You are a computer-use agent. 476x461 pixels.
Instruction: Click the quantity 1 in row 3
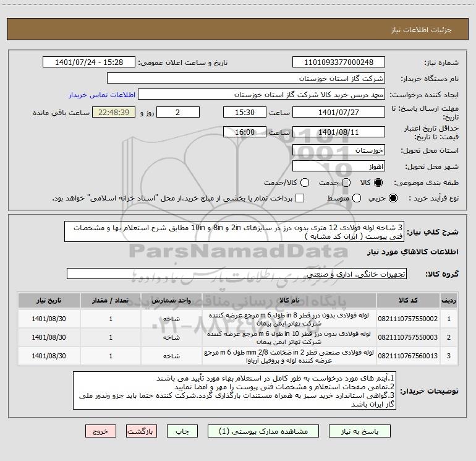point(111,356)
